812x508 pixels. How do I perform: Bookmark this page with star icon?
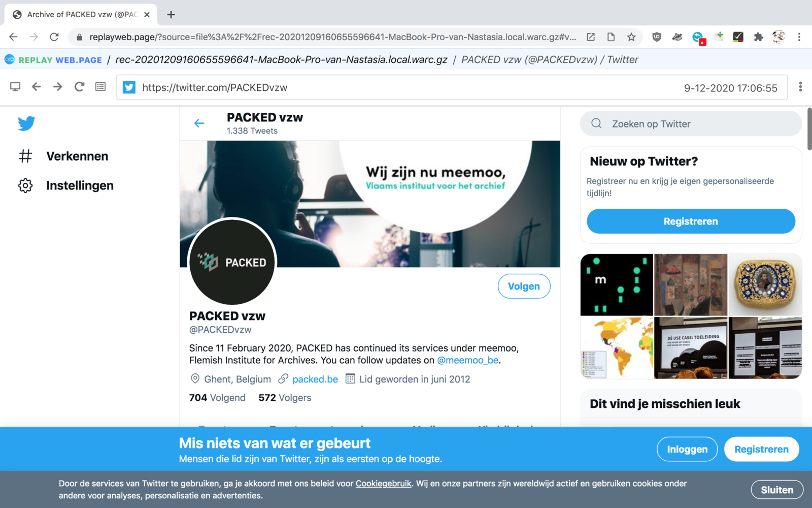[631, 37]
